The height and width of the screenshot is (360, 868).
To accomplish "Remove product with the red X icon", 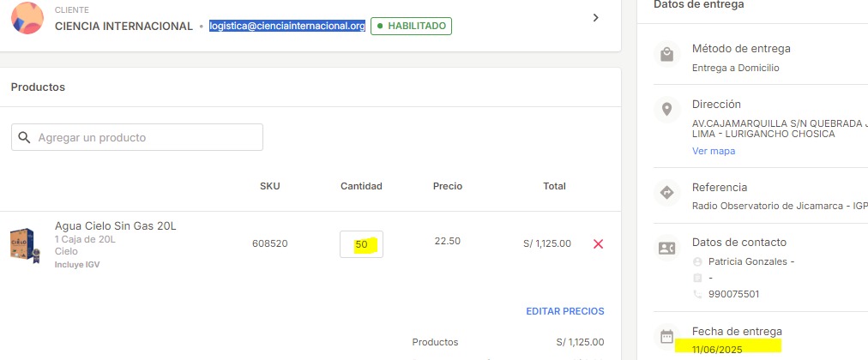I will [598, 244].
